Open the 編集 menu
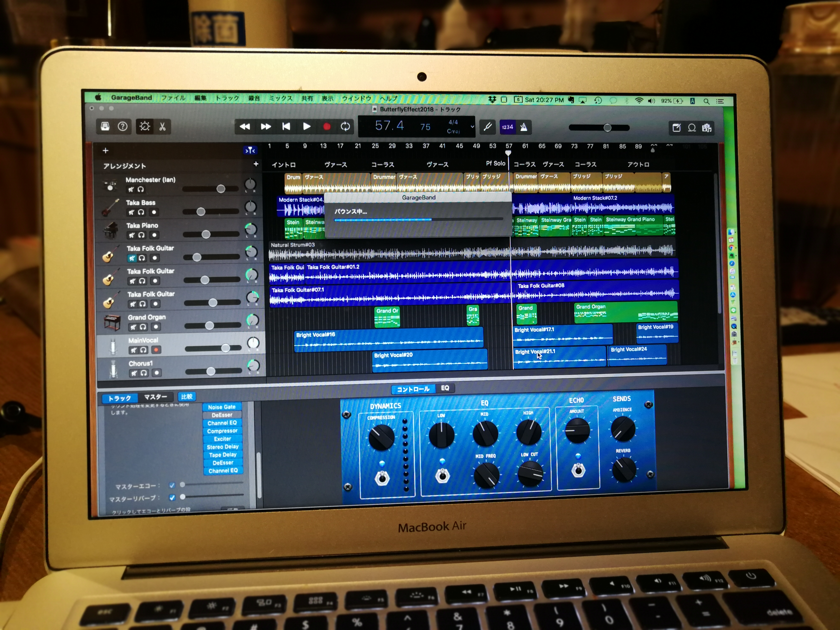840x630 pixels. pyautogui.click(x=200, y=98)
